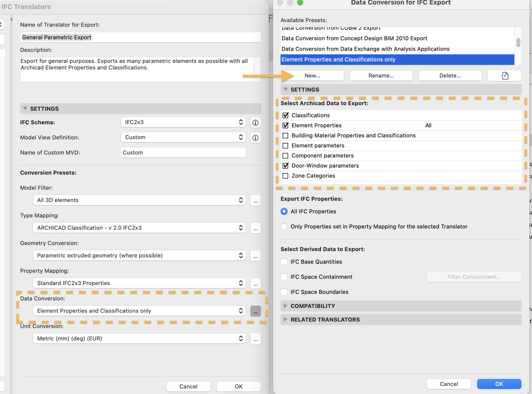Open Geometry Conversion options ellipsis button
This screenshot has width=532, height=394.
click(x=255, y=256)
